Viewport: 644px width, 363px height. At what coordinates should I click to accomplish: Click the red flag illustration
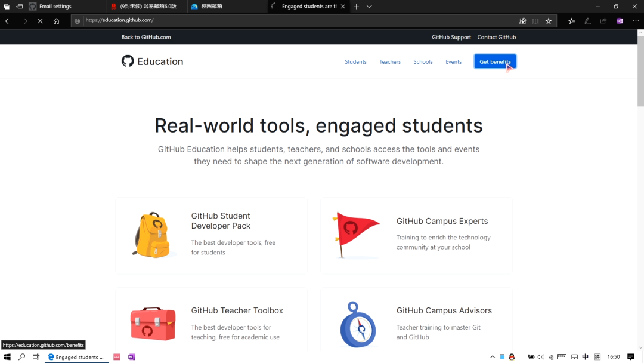[x=356, y=235]
